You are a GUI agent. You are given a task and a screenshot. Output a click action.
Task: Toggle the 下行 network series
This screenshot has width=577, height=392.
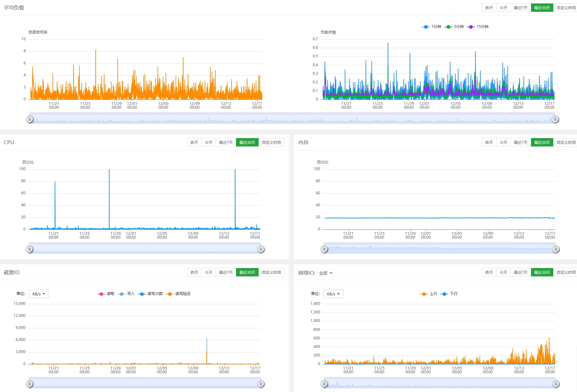coord(449,294)
